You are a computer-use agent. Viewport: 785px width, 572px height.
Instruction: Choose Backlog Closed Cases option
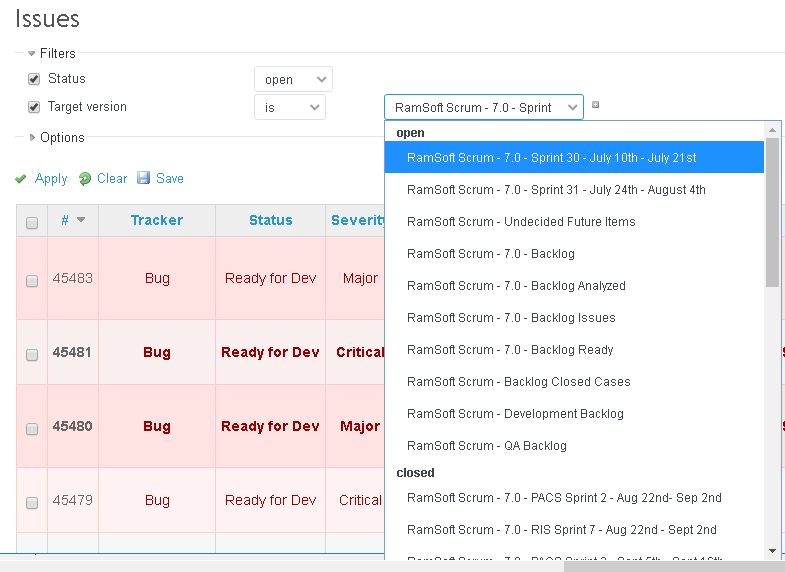[574, 382]
